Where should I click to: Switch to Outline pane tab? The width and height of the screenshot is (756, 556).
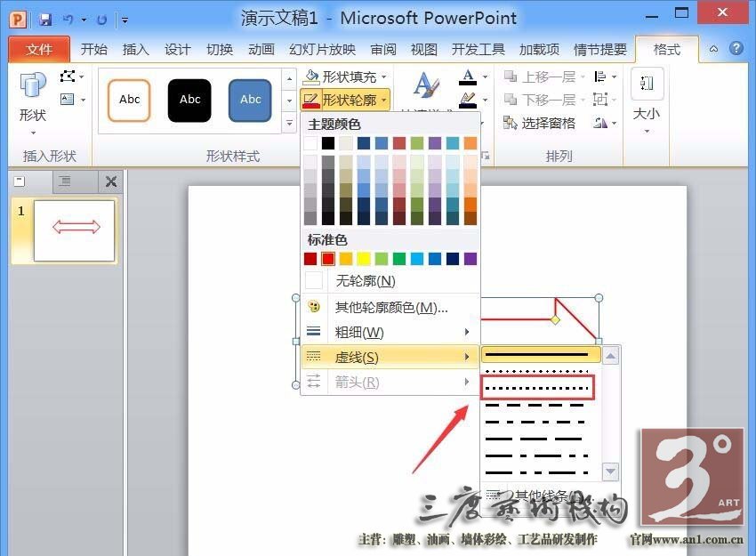[x=64, y=181]
